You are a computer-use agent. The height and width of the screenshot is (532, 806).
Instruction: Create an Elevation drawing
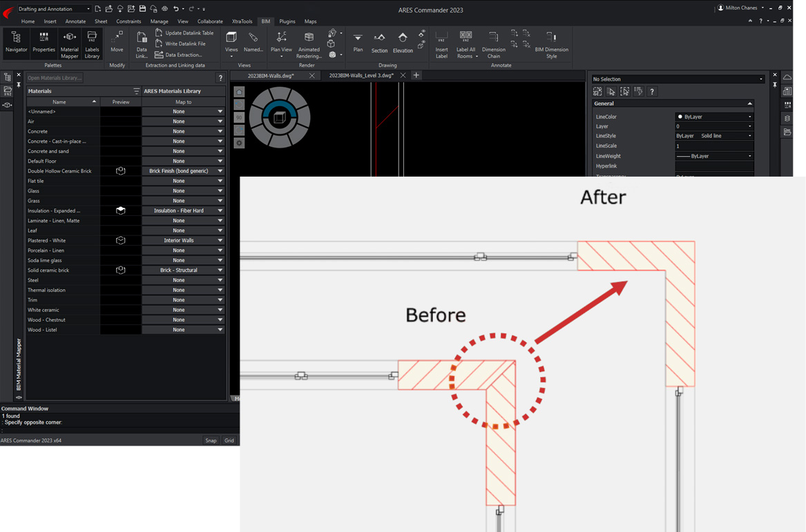pos(403,43)
